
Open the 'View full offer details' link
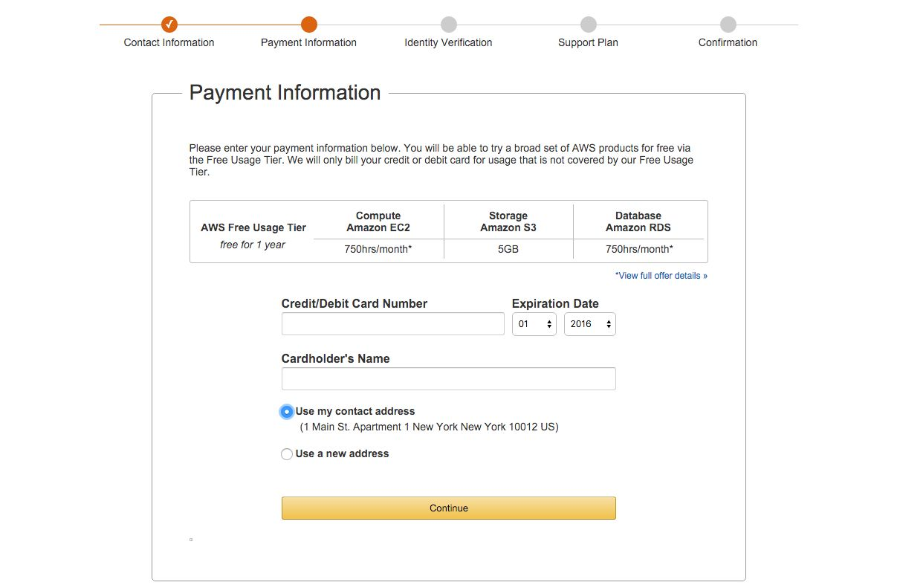tap(661, 276)
